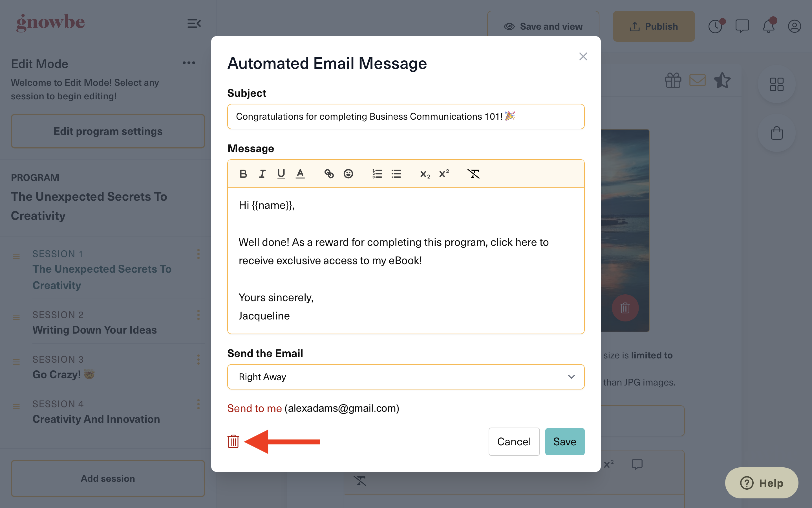Select Session 2 Writing Down Your Ideas
This screenshot has width=812, height=508.
(x=95, y=330)
